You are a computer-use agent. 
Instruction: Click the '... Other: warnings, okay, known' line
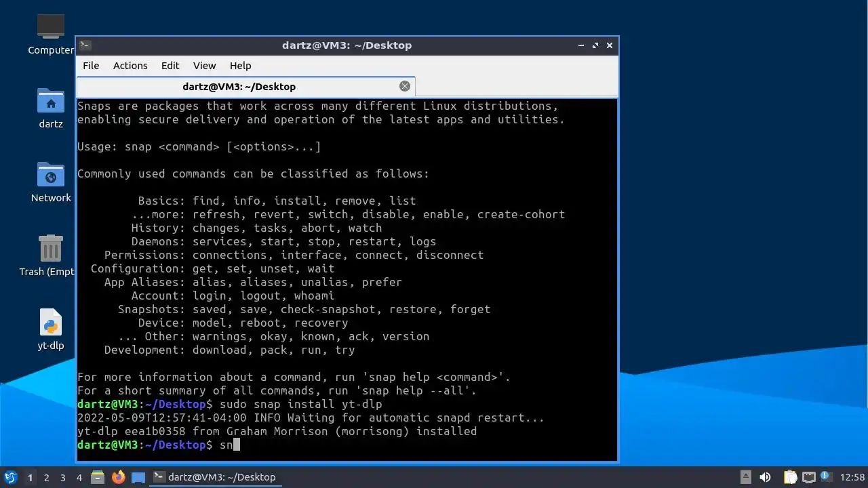click(274, 336)
